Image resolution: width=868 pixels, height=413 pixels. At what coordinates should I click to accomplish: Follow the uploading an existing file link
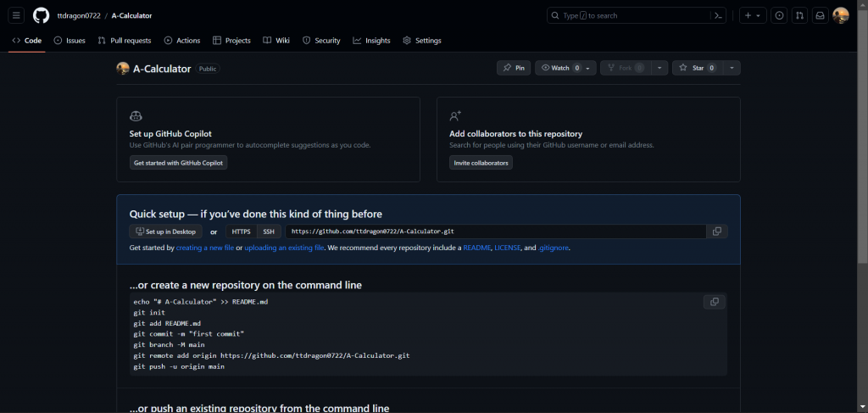pos(284,248)
